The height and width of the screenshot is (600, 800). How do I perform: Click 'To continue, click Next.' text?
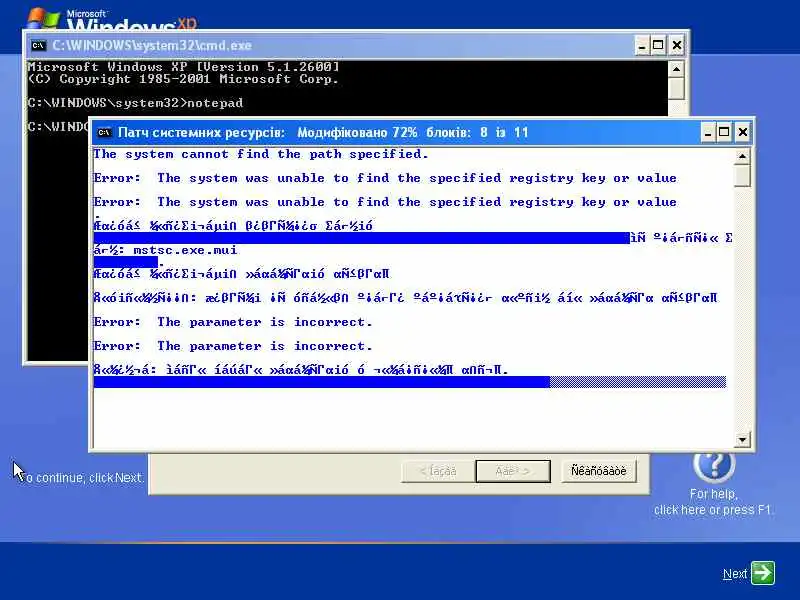coord(83,478)
